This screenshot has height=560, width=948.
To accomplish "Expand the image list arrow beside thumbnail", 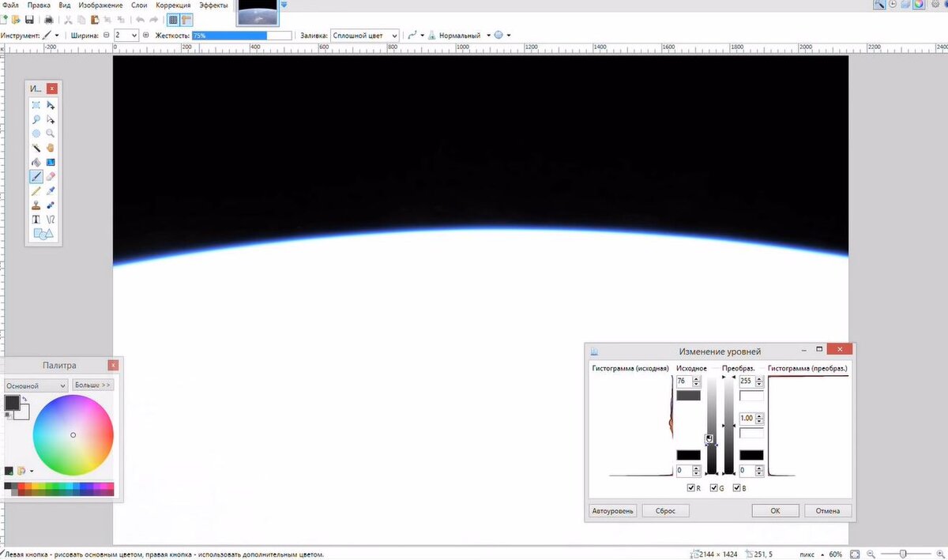I will point(284,5).
